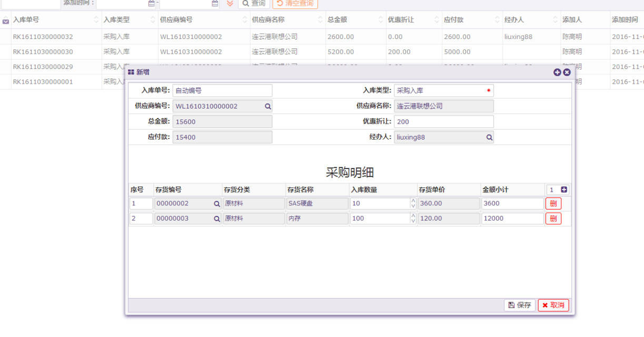Click the 清空查询 button
Viewport: 644px width, 337px height.
click(295, 3)
